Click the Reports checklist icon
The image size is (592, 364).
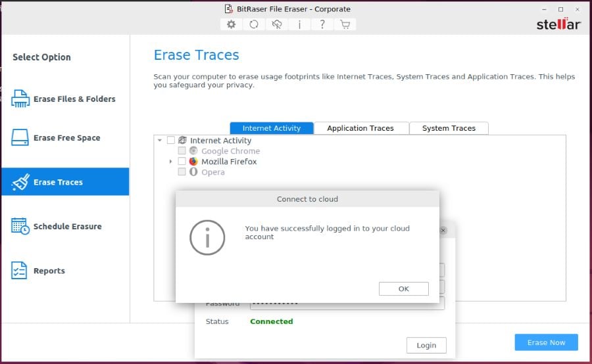point(19,271)
